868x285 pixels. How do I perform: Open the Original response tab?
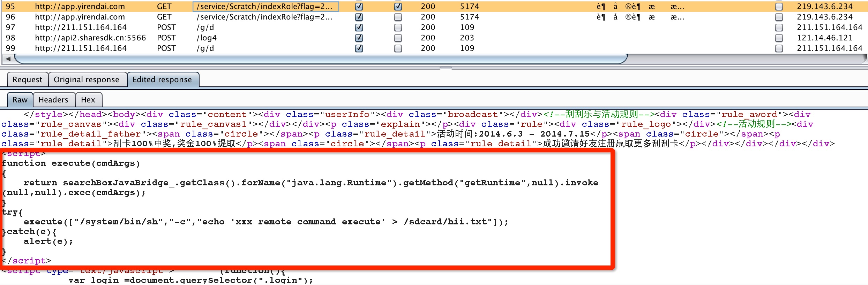[x=87, y=80]
